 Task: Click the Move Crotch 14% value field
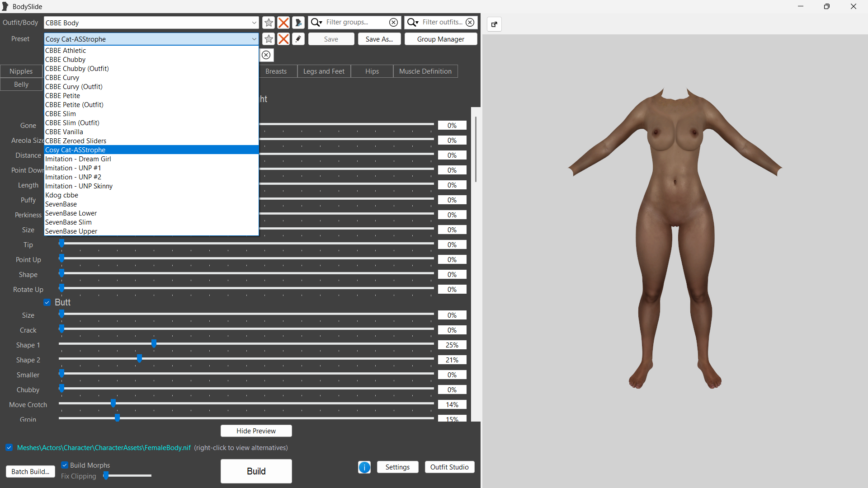[452, 405]
